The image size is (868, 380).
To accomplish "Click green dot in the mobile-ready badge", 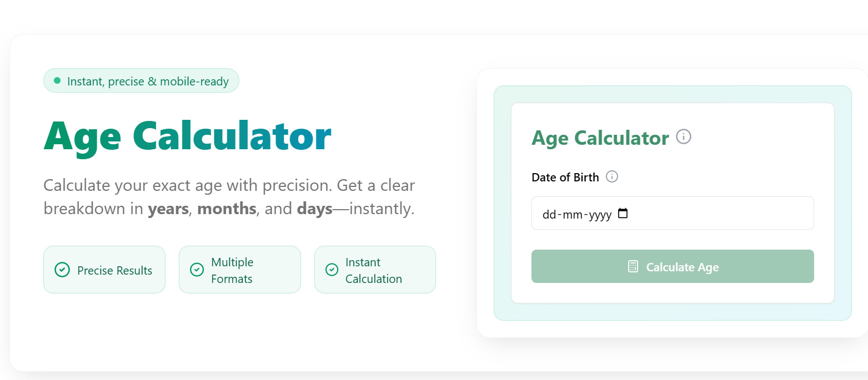I will (x=57, y=81).
